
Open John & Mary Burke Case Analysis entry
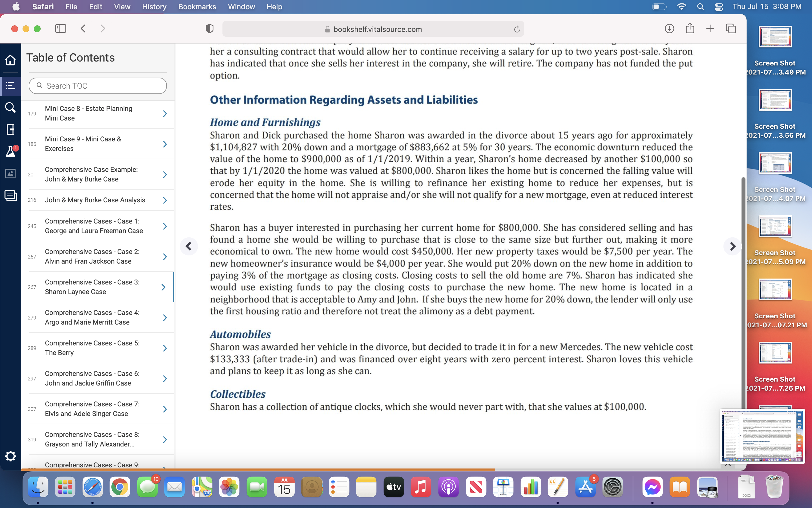[98, 200]
